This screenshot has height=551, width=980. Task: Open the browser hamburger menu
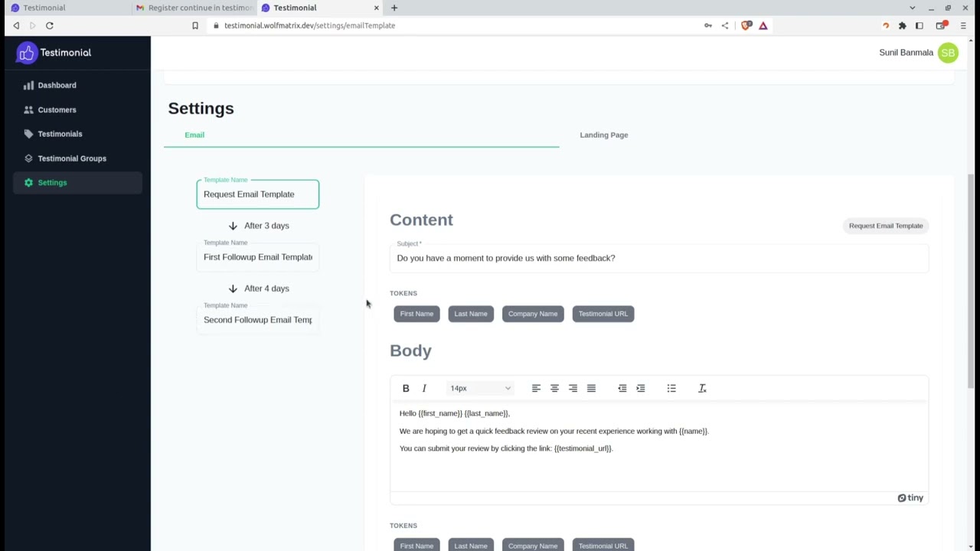pyautogui.click(x=963, y=25)
